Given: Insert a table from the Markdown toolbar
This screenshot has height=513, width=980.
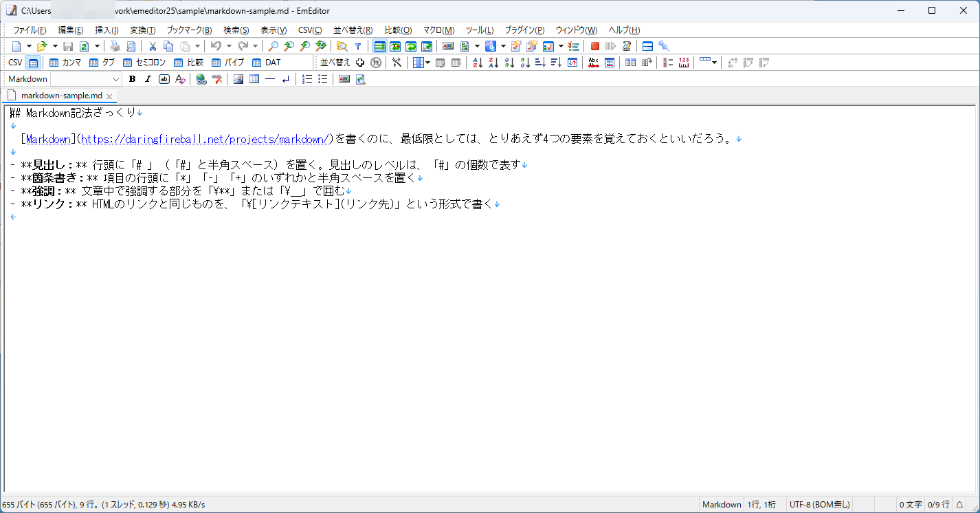Looking at the screenshot, I should [254, 78].
